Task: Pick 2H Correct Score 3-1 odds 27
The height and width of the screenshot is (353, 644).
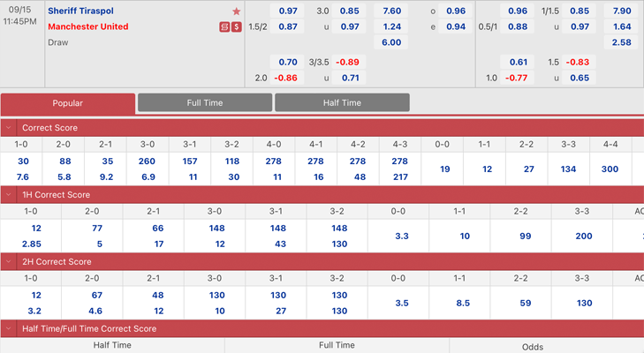Action: (x=281, y=311)
